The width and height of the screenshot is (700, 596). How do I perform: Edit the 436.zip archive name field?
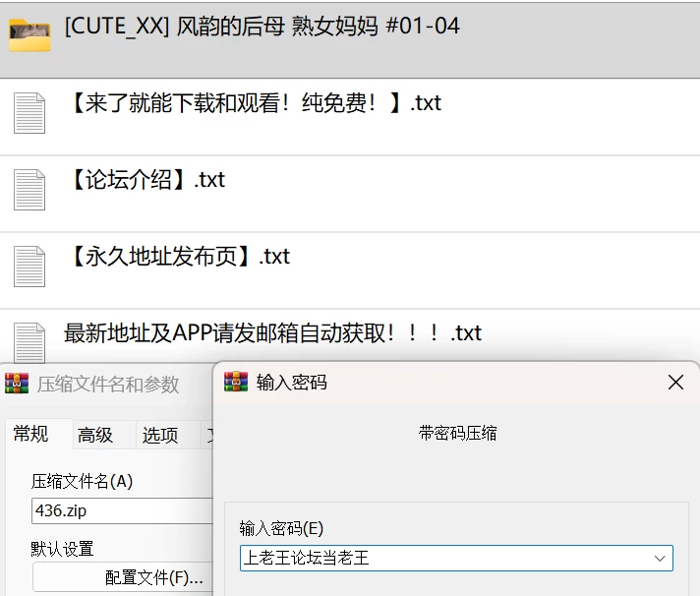[122, 510]
